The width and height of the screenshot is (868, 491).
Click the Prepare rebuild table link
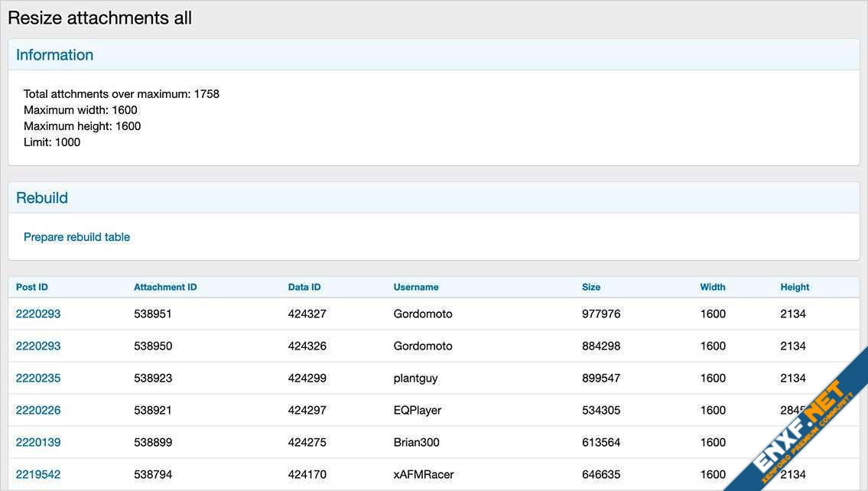coord(76,237)
